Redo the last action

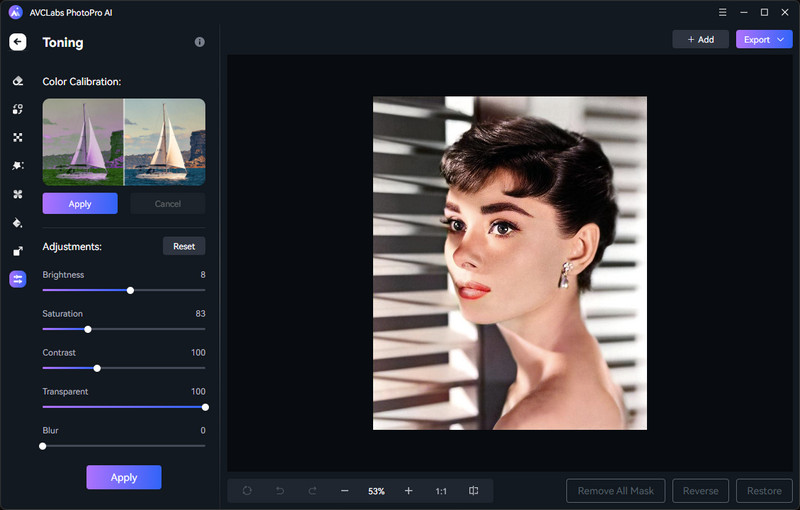312,491
